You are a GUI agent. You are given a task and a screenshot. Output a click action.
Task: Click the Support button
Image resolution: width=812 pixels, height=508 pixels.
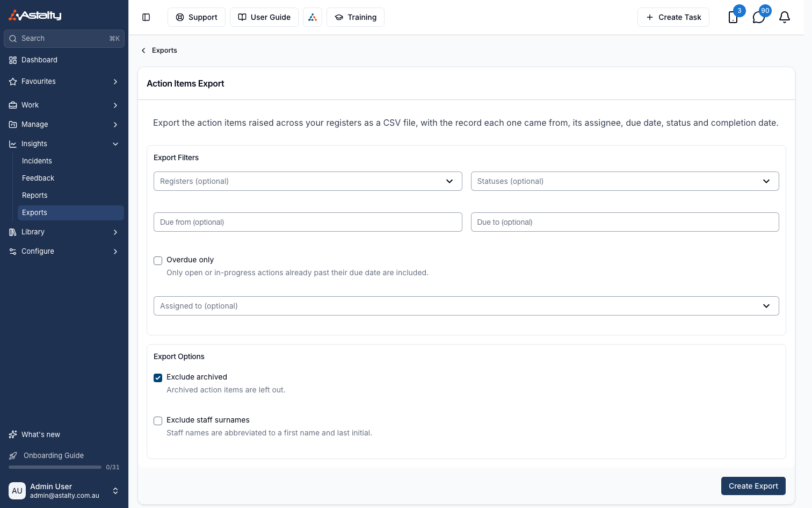pos(197,17)
